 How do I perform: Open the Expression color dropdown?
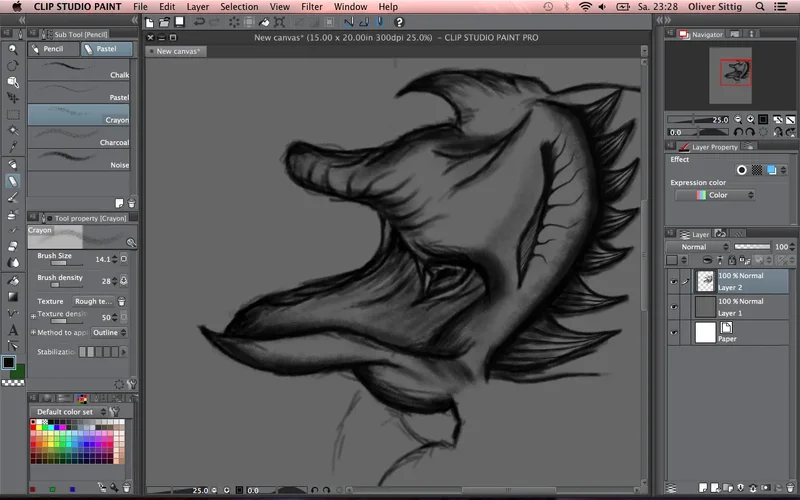(715, 195)
